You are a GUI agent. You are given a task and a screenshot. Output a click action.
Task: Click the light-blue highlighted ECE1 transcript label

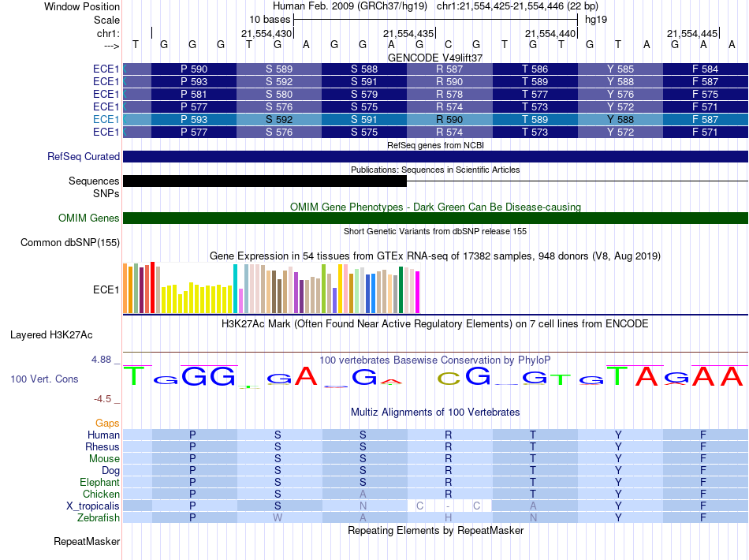[x=106, y=119]
